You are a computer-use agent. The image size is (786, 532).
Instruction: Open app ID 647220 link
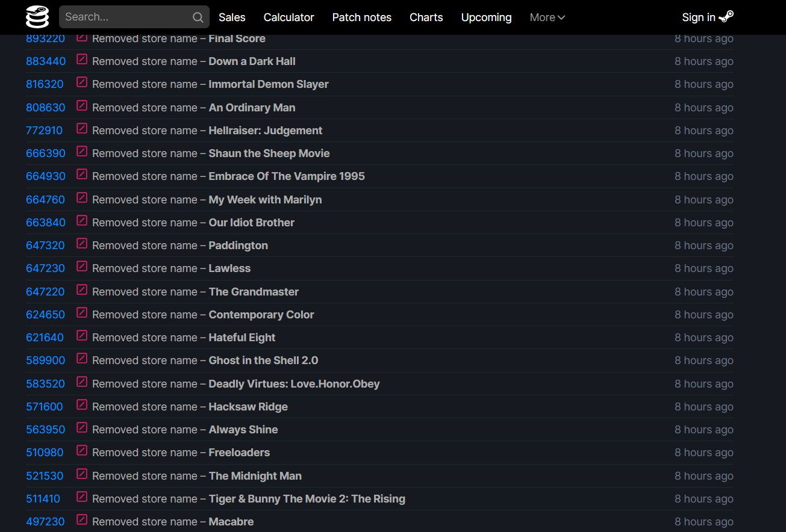click(x=45, y=292)
